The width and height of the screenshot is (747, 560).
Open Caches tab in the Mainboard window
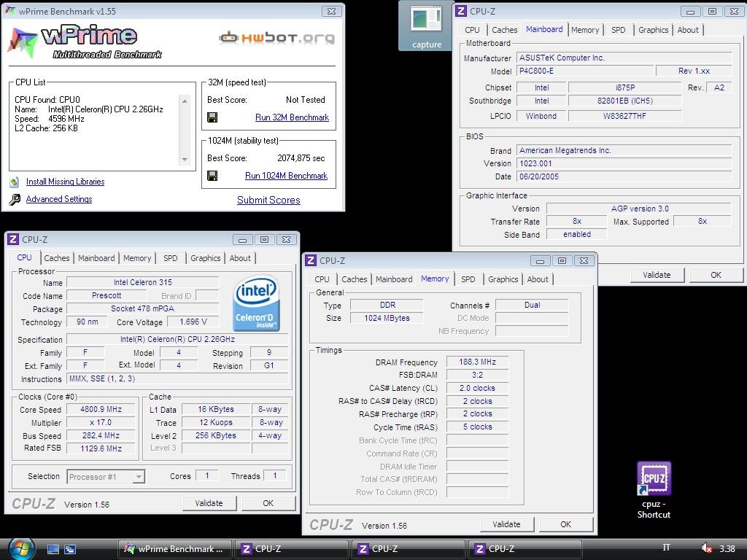(505, 30)
